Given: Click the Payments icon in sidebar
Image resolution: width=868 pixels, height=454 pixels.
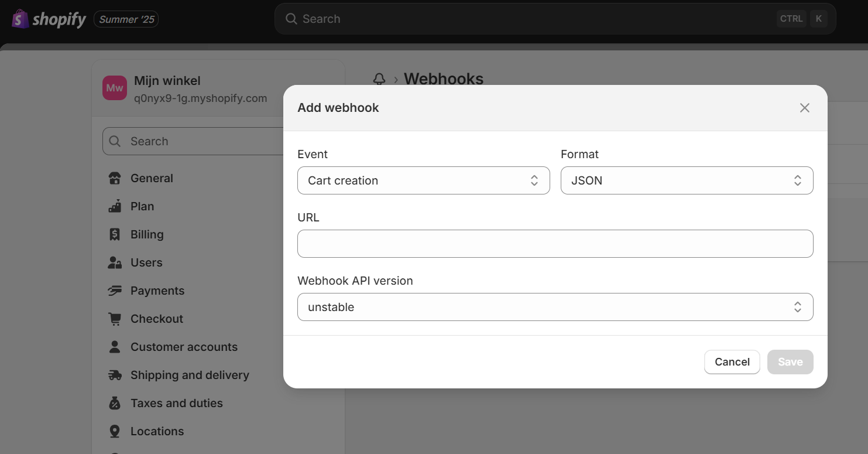Looking at the screenshot, I should tap(115, 291).
